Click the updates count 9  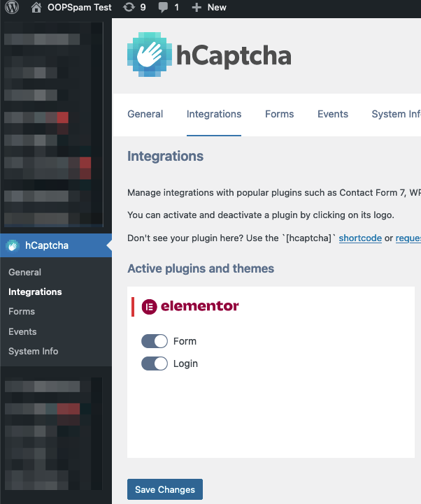tap(143, 7)
